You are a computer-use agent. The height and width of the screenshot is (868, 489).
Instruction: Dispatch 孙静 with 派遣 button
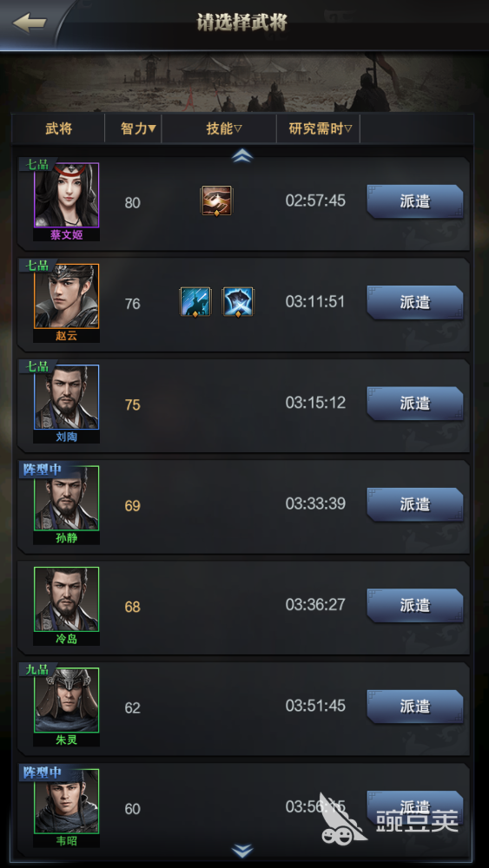tap(415, 504)
